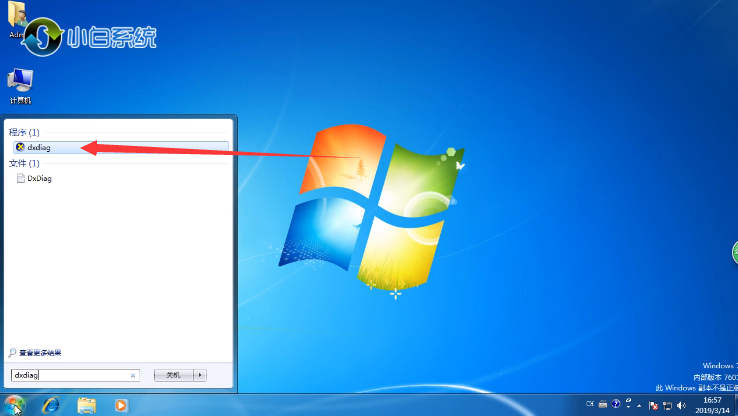Click the Start orb button
The height and width of the screenshot is (416, 738).
[x=14, y=405]
